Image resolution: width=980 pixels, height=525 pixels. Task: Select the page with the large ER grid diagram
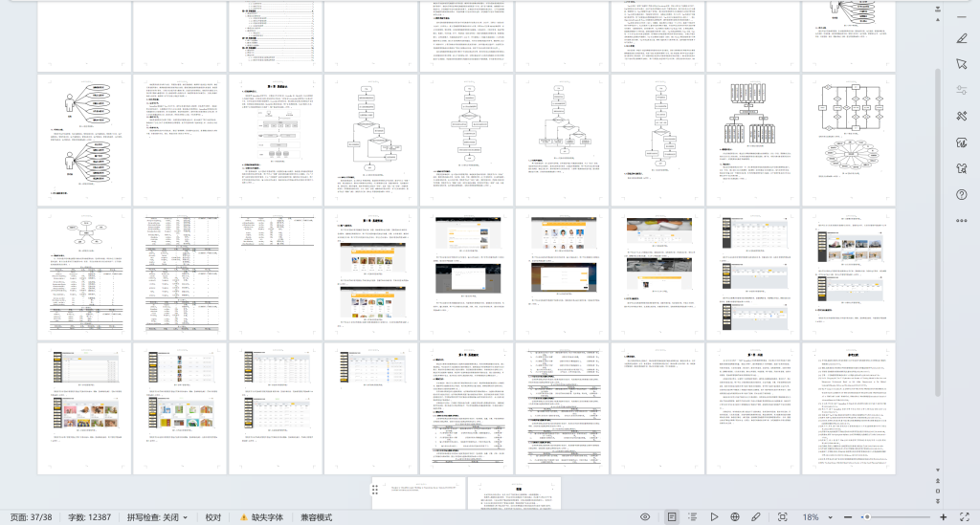(849, 140)
